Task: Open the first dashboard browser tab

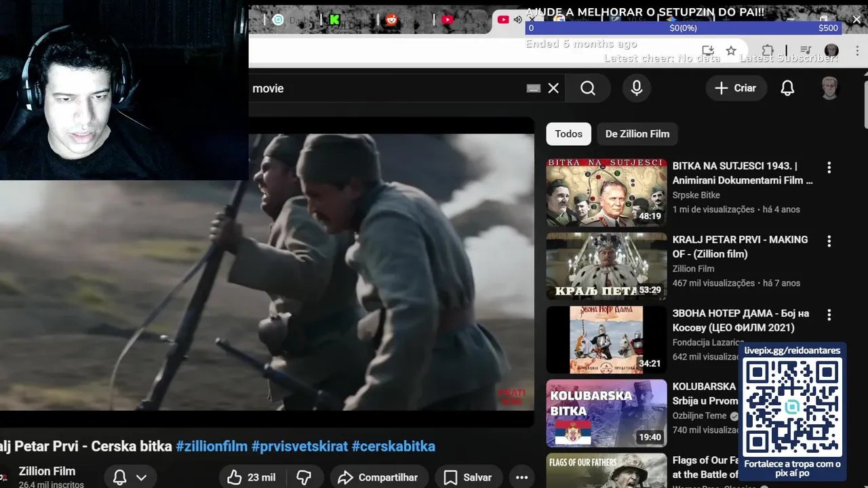Action: click(x=278, y=20)
